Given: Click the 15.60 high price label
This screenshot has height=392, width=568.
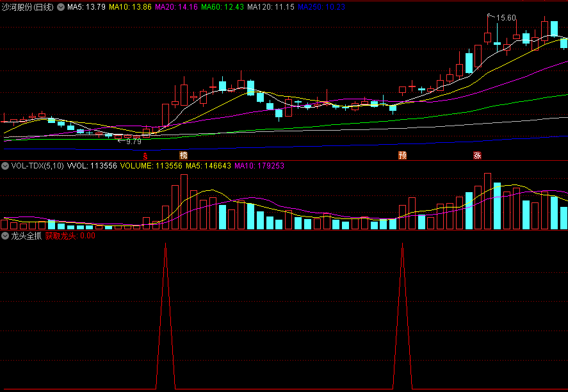Looking at the screenshot, I should 506,18.
